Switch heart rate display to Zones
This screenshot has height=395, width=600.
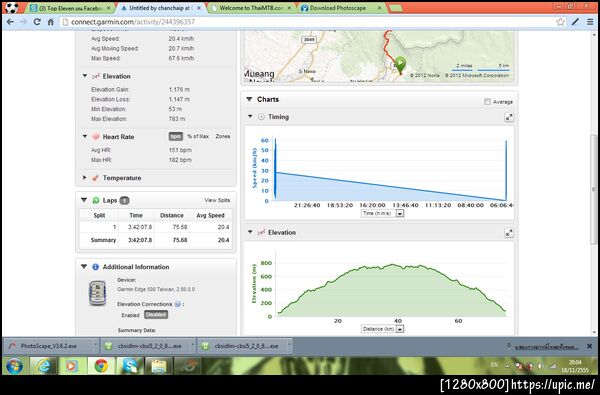[223, 136]
